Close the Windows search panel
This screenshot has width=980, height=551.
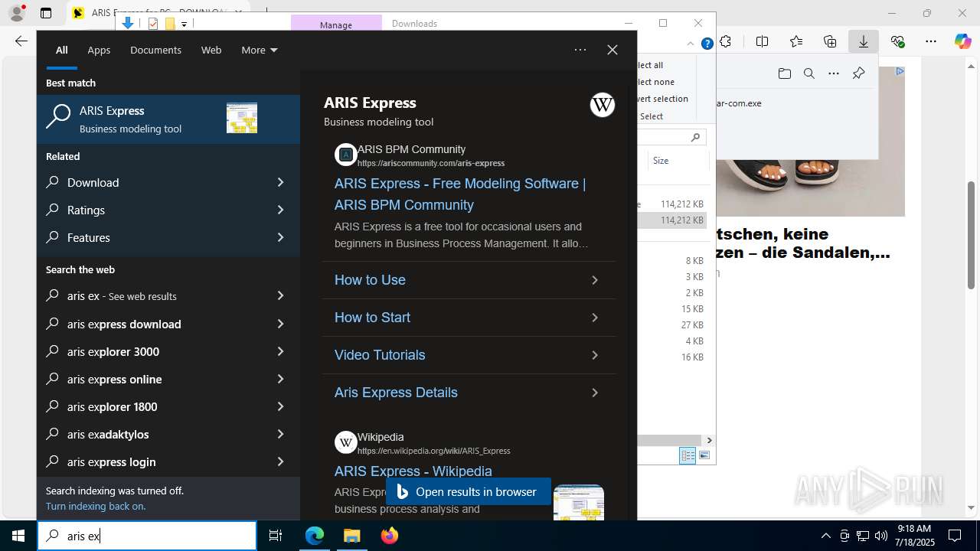tap(612, 50)
